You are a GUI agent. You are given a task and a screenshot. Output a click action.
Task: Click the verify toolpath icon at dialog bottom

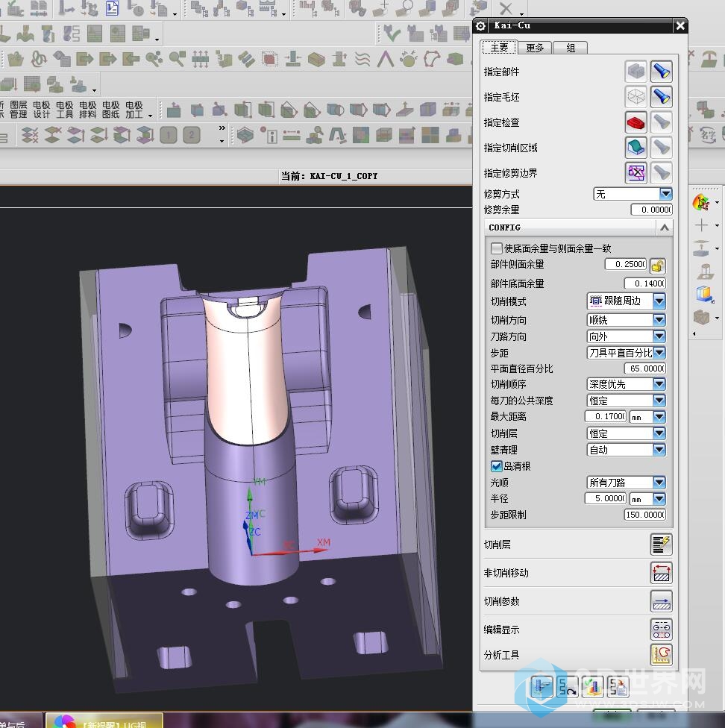593,687
